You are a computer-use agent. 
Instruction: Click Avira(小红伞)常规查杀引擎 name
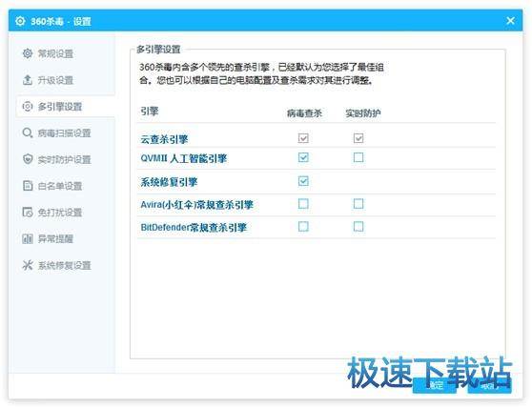click(196, 205)
